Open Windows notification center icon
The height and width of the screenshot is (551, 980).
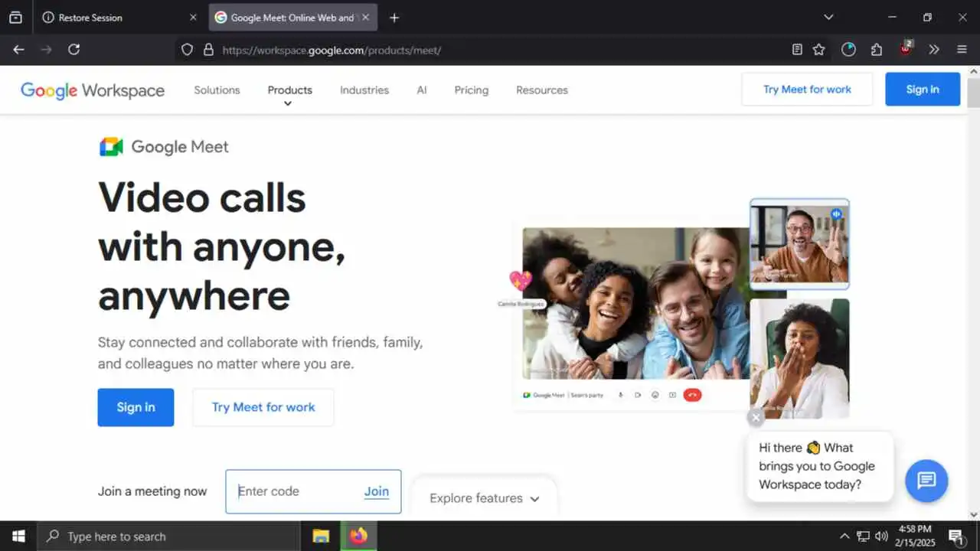pyautogui.click(x=956, y=536)
